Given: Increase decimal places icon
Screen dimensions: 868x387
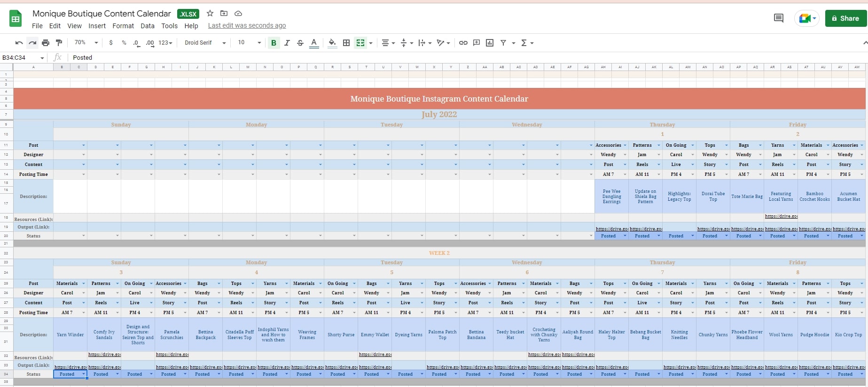Looking at the screenshot, I should [150, 43].
